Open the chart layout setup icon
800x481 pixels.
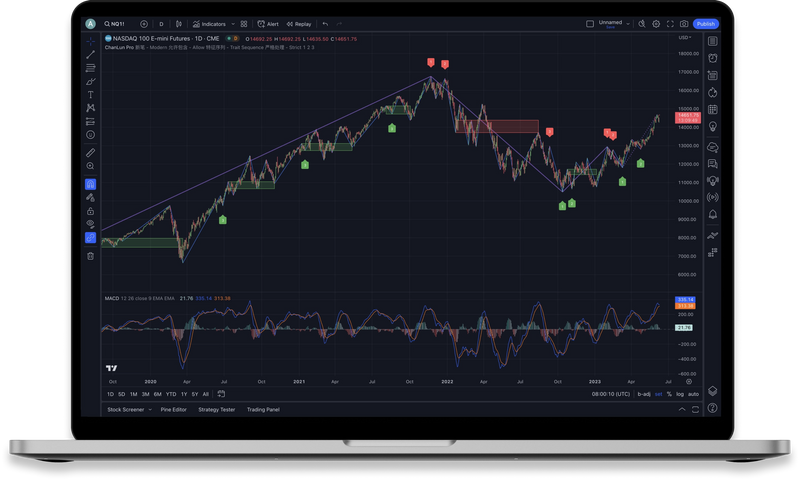(x=590, y=24)
